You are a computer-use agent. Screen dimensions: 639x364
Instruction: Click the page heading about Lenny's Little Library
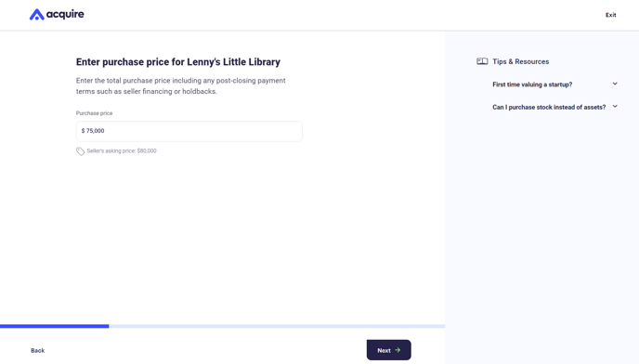pos(178,62)
